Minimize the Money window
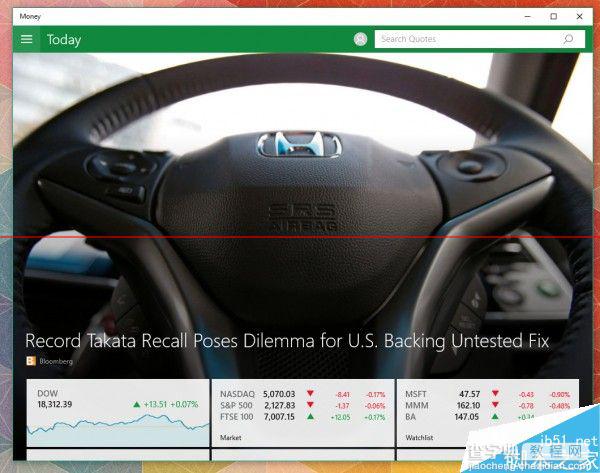This screenshot has height=473, width=600. [528, 16]
